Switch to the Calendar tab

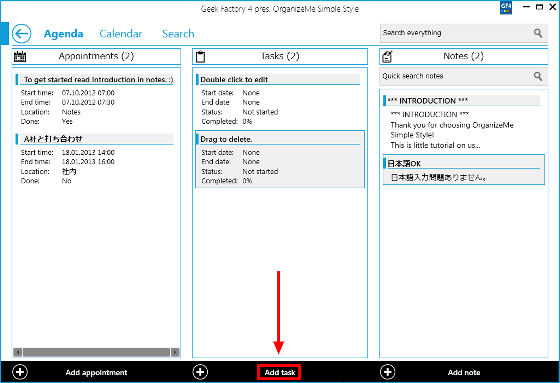click(121, 34)
